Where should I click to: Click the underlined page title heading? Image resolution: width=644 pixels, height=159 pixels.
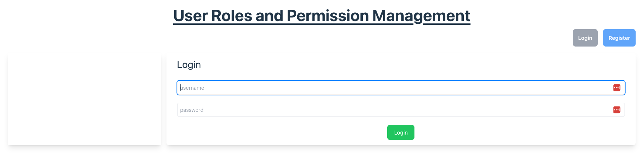(x=321, y=16)
